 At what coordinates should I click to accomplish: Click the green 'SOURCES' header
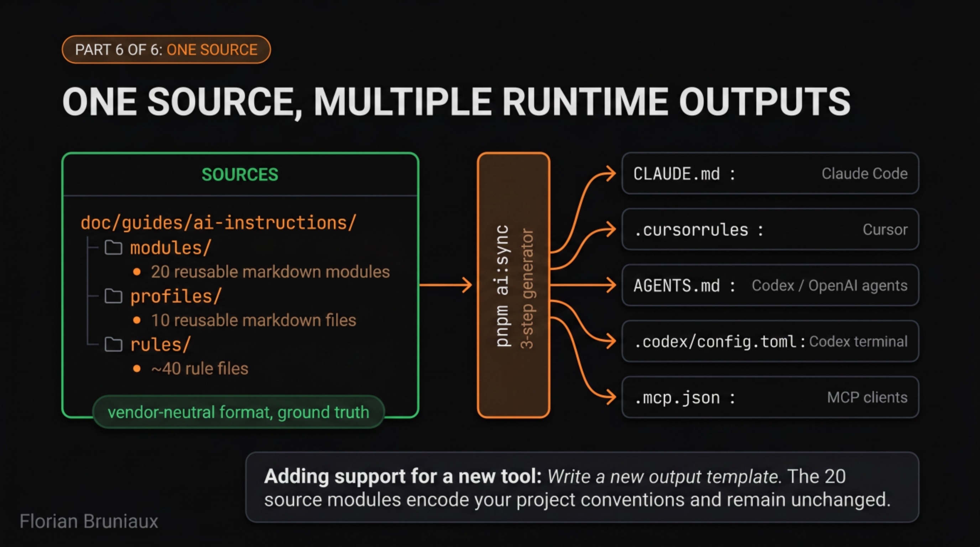[x=240, y=174]
